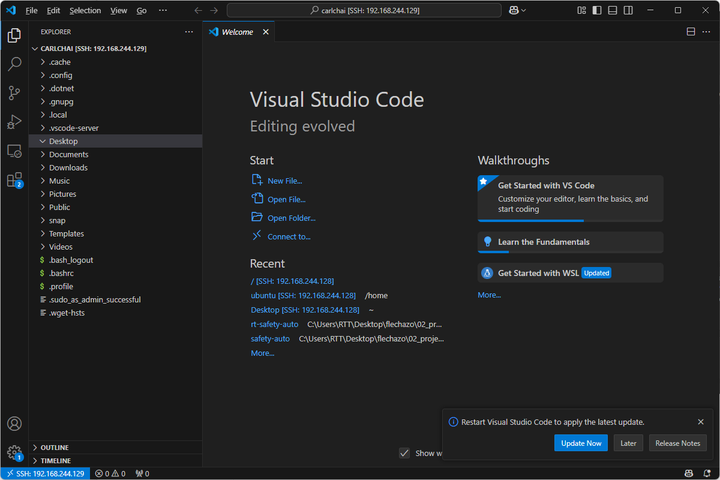Click the Customize Layout icon

click(x=581, y=10)
